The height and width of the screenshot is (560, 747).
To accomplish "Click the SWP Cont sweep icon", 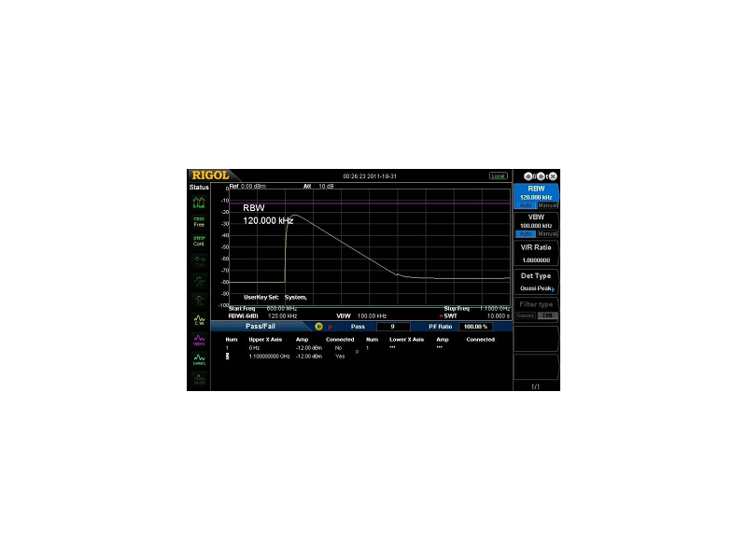I will pyautogui.click(x=199, y=241).
